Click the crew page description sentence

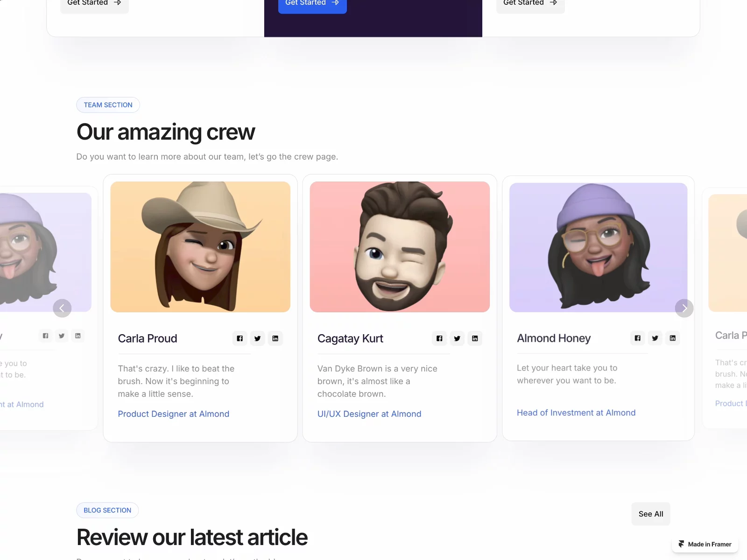click(207, 157)
